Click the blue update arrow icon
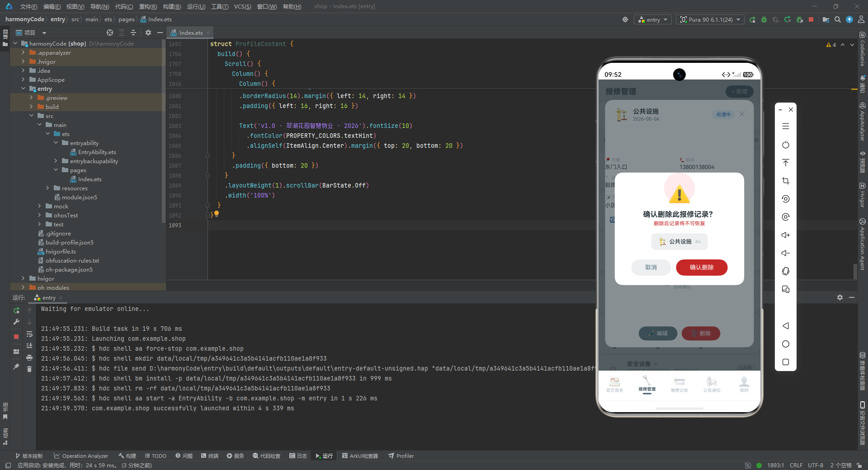Viewport: 868px width, 470px height. click(x=849, y=20)
